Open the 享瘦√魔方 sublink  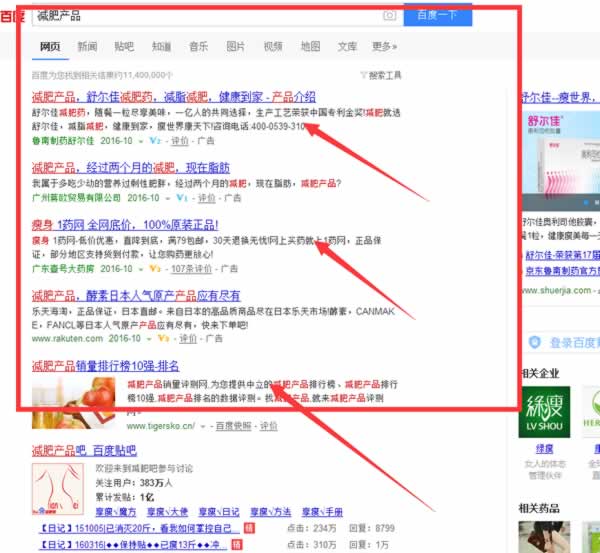tap(116, 512)
